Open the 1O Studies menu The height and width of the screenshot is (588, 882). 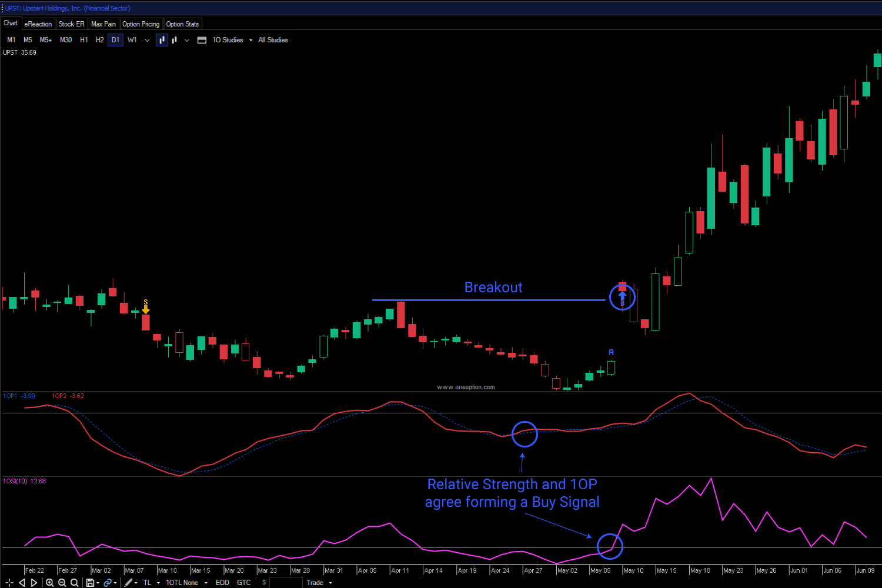[x=228, y=39]
